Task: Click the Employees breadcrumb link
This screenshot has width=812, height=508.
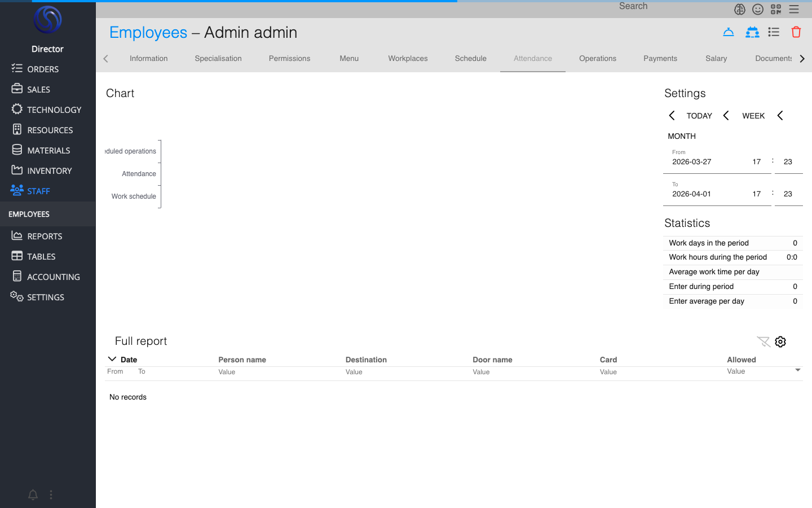Action: coord(148,33)
